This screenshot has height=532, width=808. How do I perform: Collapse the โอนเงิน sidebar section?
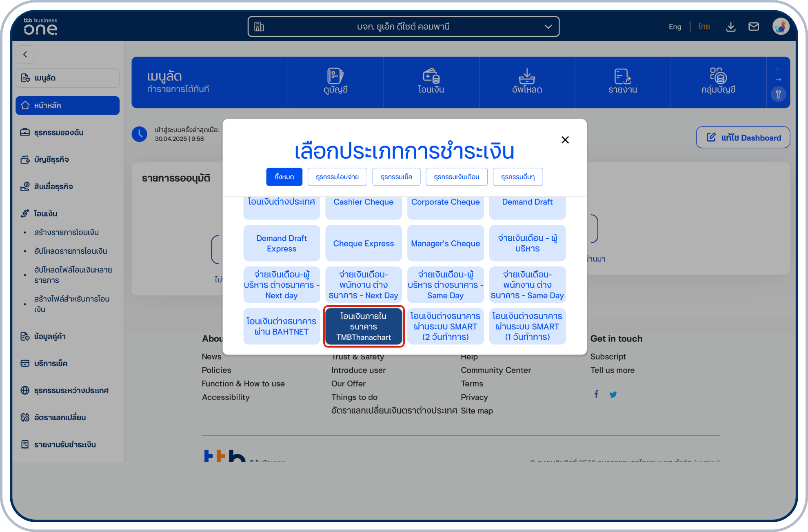(x=45, y=213)
